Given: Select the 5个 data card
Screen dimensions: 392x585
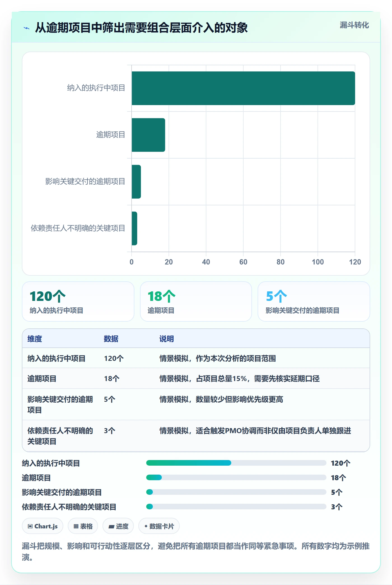Looking at the screenshot, I should pyautogui.click(x=314, y=301).
